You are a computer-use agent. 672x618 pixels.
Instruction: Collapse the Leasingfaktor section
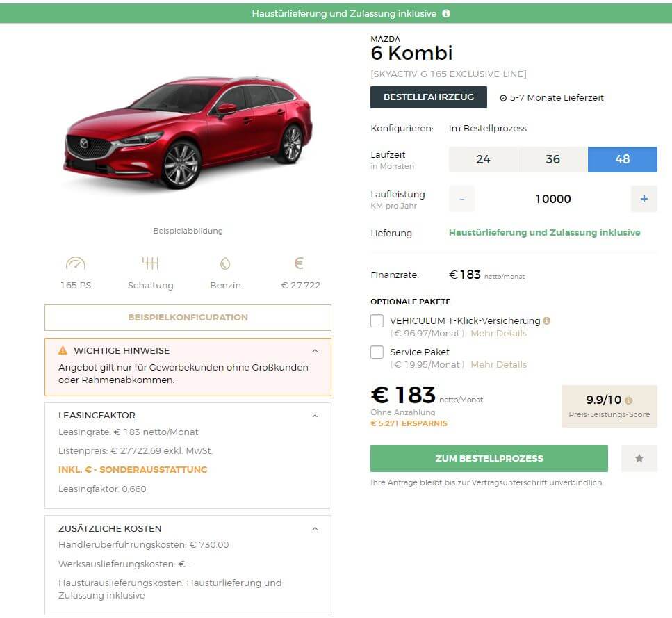(x=315, y=416)
